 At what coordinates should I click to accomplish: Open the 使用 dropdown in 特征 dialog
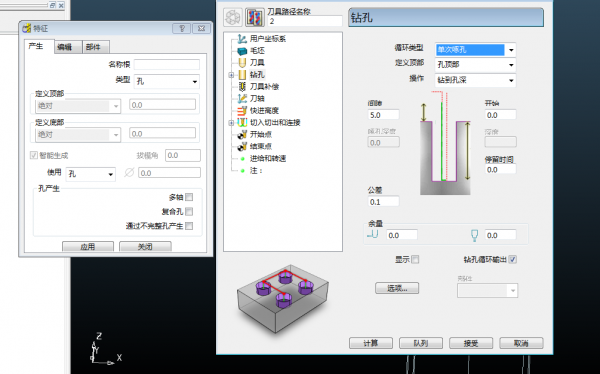(x=91, y=174)
